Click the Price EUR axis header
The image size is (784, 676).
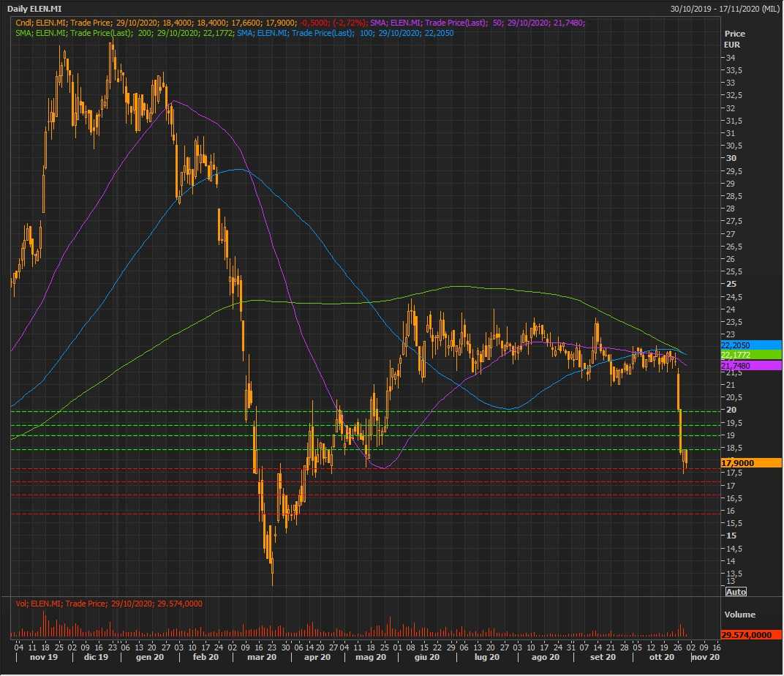pos(734,40)
